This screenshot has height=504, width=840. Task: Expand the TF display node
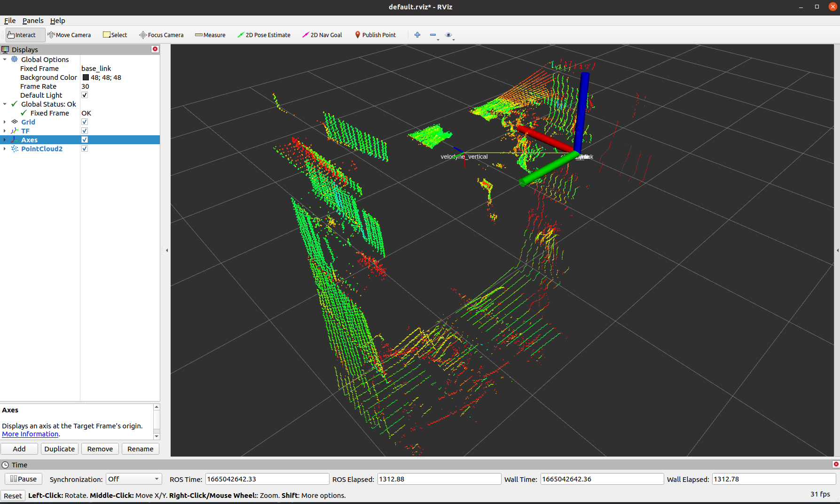(5, 131)
